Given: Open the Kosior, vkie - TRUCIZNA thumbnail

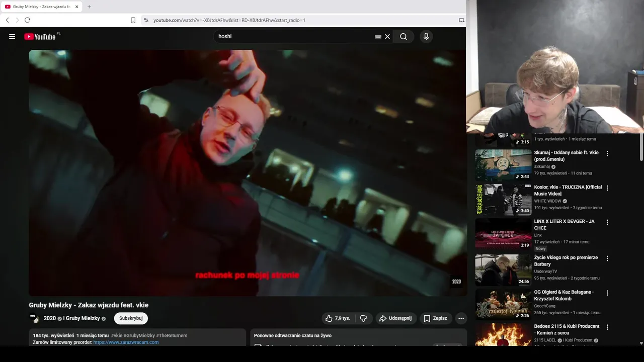Looking at the screenshot, I should tap(503, 199).
